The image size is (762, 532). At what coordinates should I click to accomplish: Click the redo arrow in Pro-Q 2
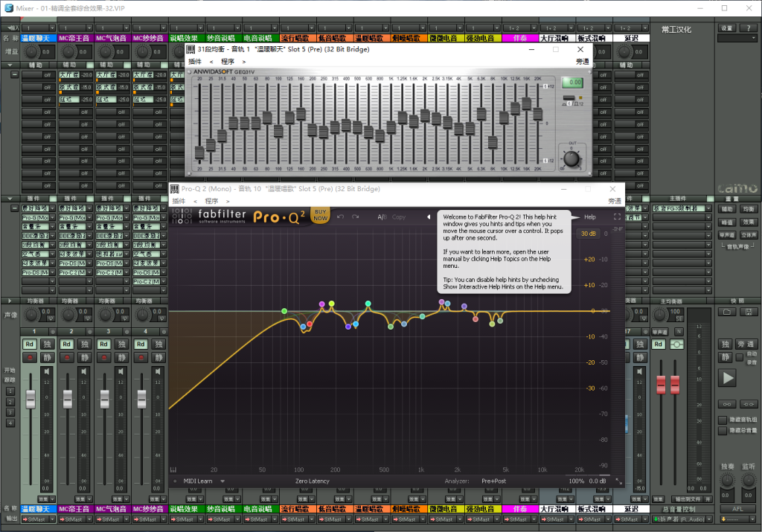pos(356,217)
